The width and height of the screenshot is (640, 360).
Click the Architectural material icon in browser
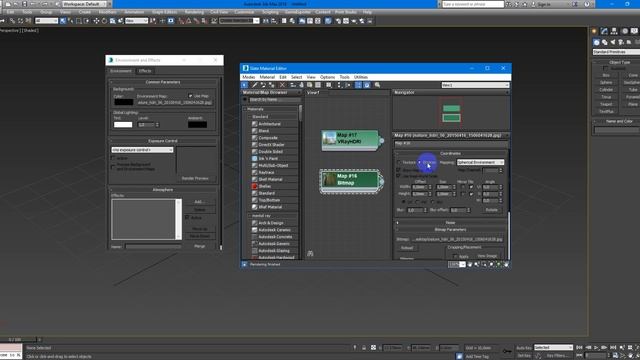pyautogui.click(x=254, y=124)
